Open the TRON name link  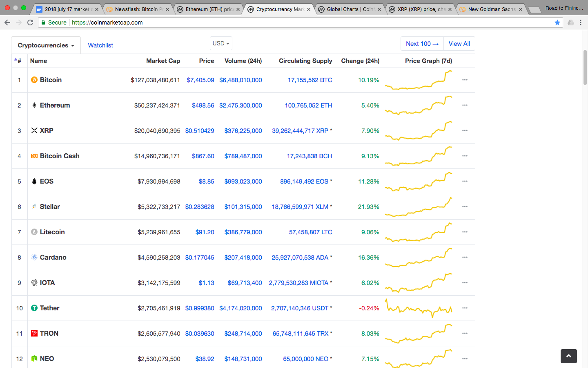(x=49, y=333)
